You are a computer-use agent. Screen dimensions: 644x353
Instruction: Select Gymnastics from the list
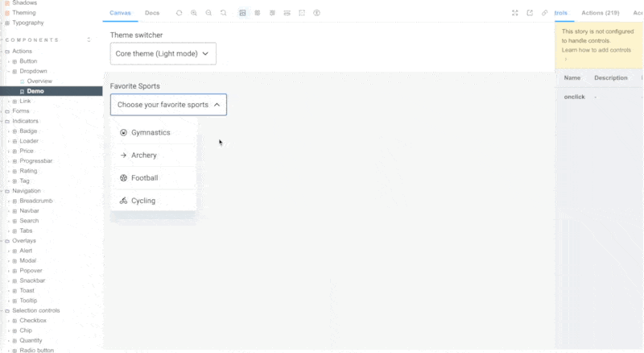pos(153,132)
